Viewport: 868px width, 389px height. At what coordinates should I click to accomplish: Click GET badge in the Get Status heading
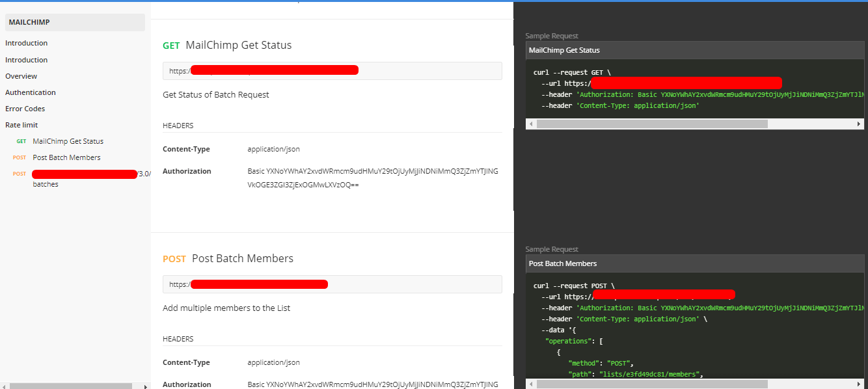171,46
